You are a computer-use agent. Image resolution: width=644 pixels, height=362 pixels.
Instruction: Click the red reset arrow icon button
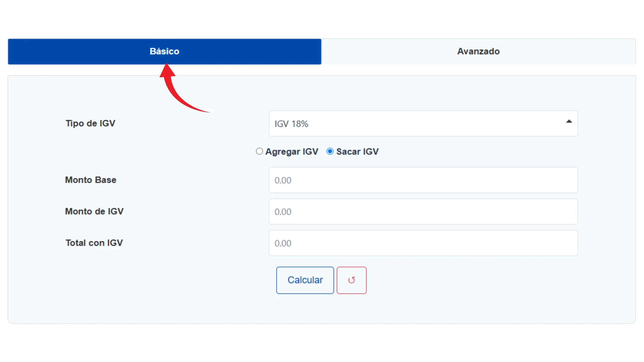click(x=352, y=280)
